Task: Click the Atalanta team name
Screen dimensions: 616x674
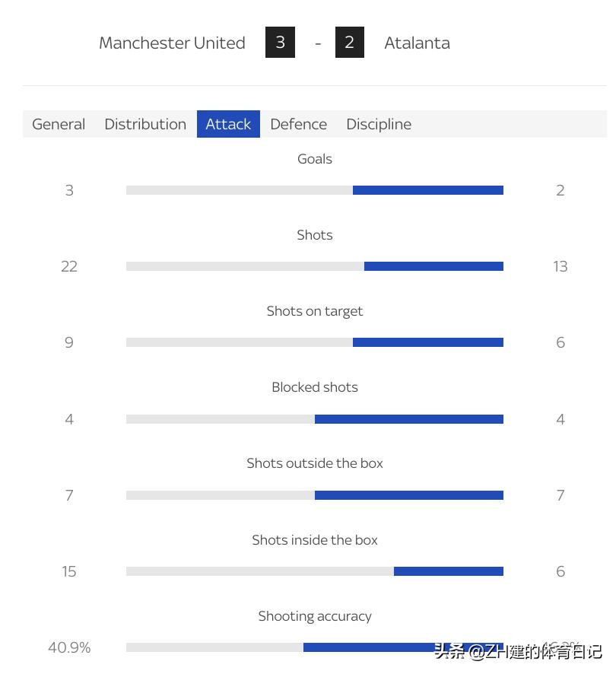Action: pos(417,43)
